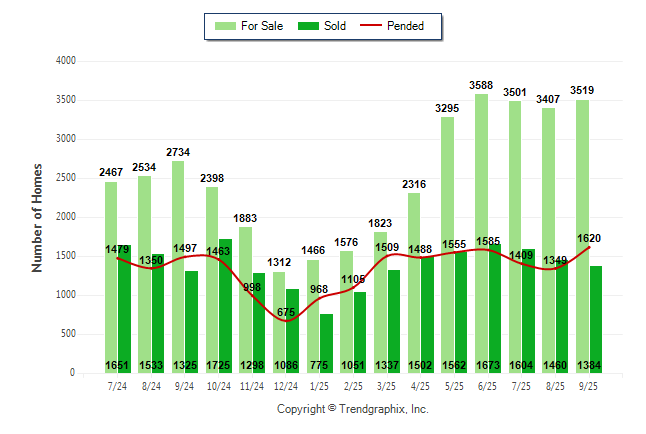Select the 9/25 label on the x-axis
This screenshot has height=434, width=646.
tap(589, 386)
